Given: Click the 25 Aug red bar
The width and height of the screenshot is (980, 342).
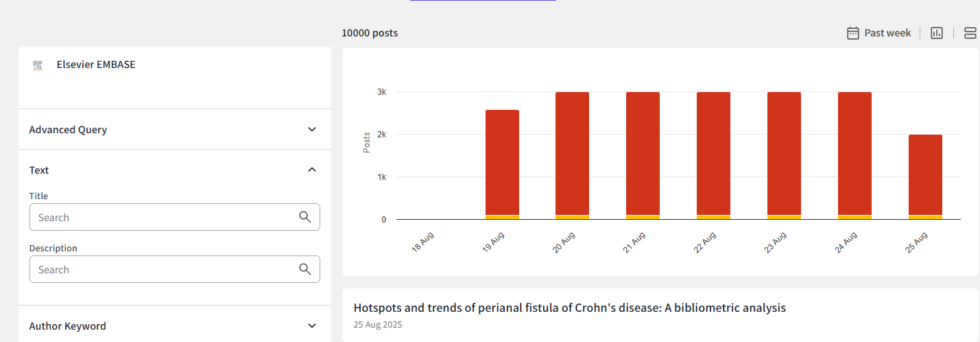Looking at the screenshot, I should click(x=925, y=174).
